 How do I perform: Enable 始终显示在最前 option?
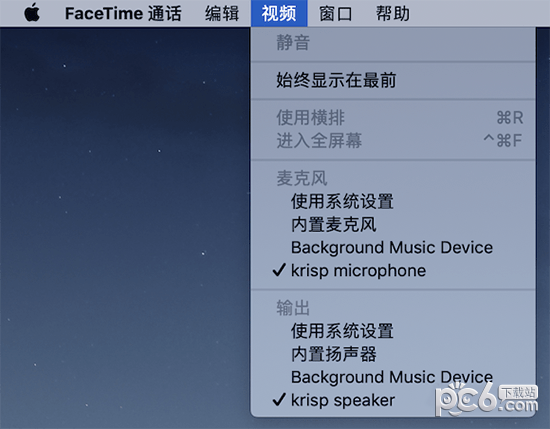(x=393, y=80)
